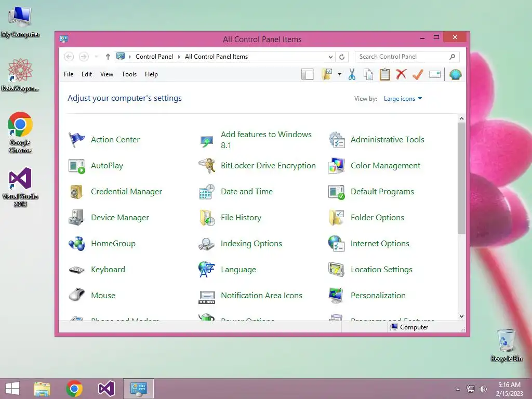The width and height of the screenshot is (532, 399).
Task: Click the layout pane toolbar icon
Action: click(308, 74)
